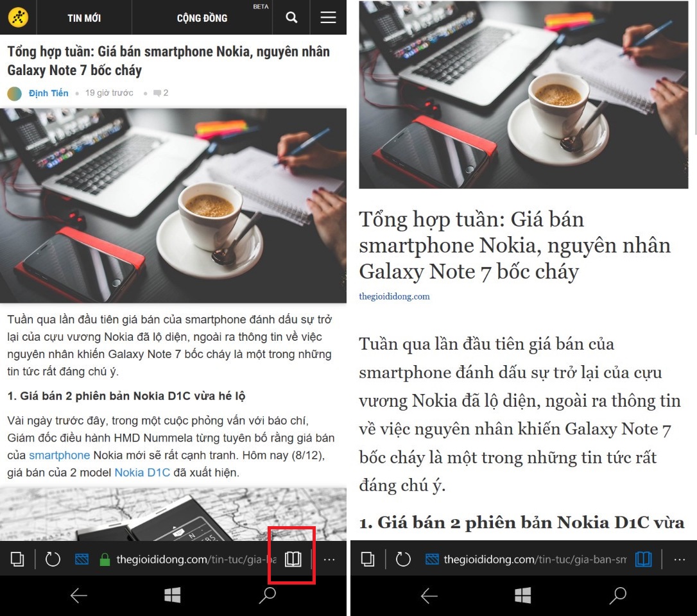Refresh the page in left browser bar

[x=53, y=559]
